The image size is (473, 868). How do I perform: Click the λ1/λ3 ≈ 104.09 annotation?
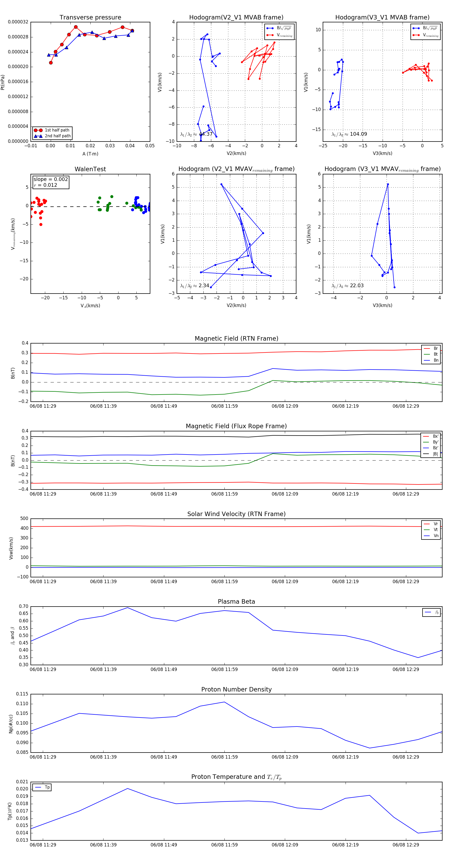[349, 134]
